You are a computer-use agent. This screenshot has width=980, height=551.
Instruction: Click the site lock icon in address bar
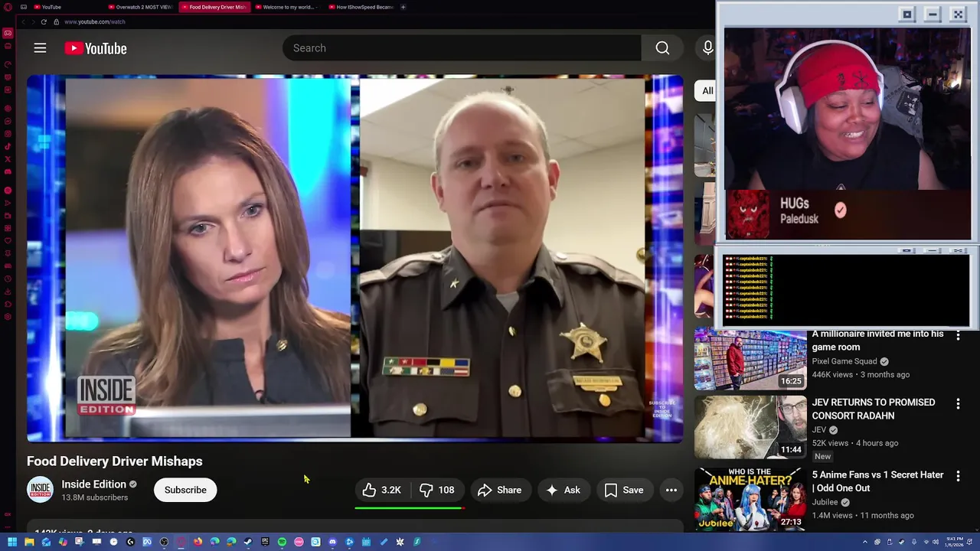(56, 21)
